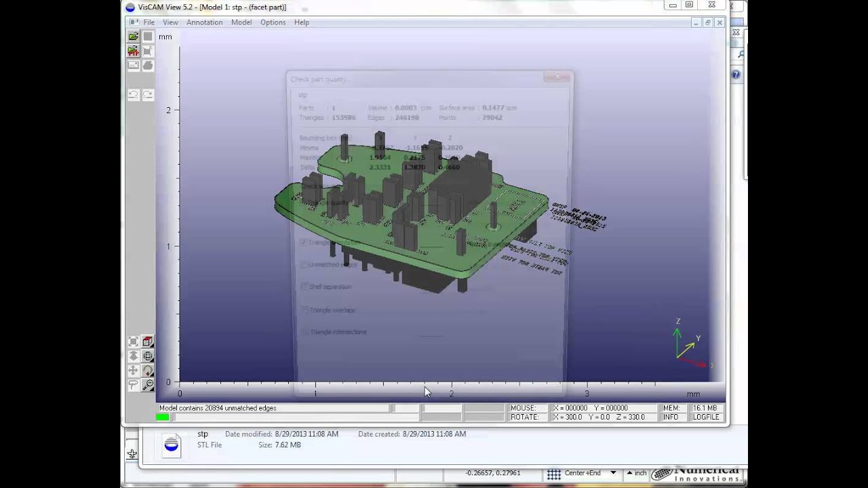Viewport: 868px width, 488px height.
Task: Click the 'Size: 7.62 MB' value
Action: 279,445
